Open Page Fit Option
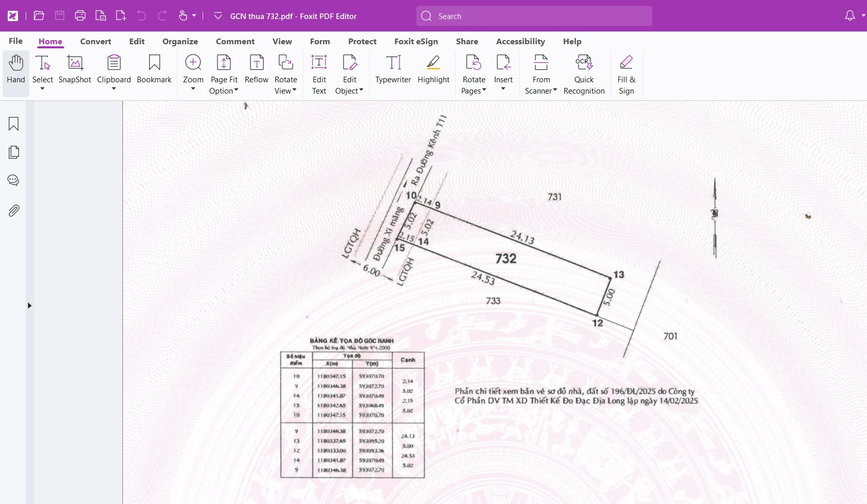The width and height of the screenshot is (867, 504). click(224, 75)
